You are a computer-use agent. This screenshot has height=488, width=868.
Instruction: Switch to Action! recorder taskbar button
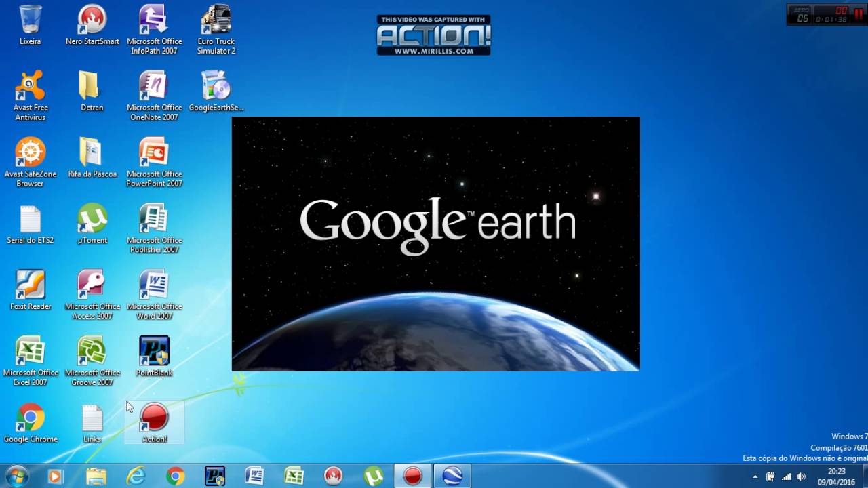413,476
